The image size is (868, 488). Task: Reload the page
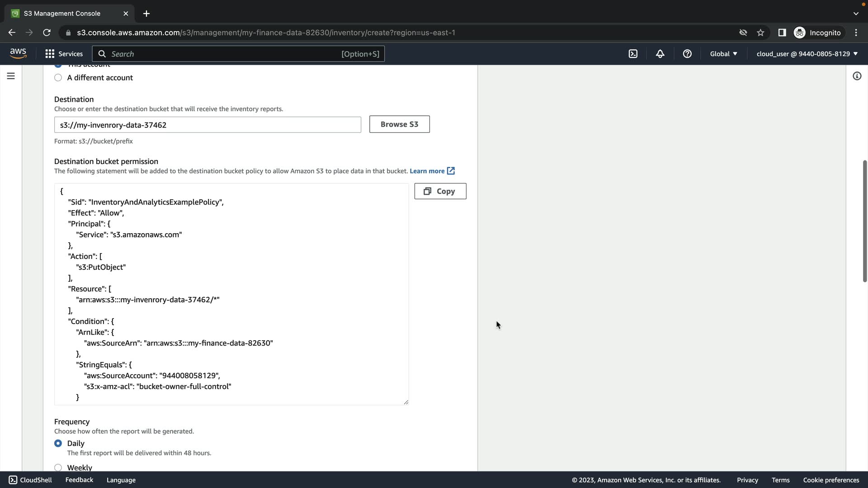coord(47,33)
